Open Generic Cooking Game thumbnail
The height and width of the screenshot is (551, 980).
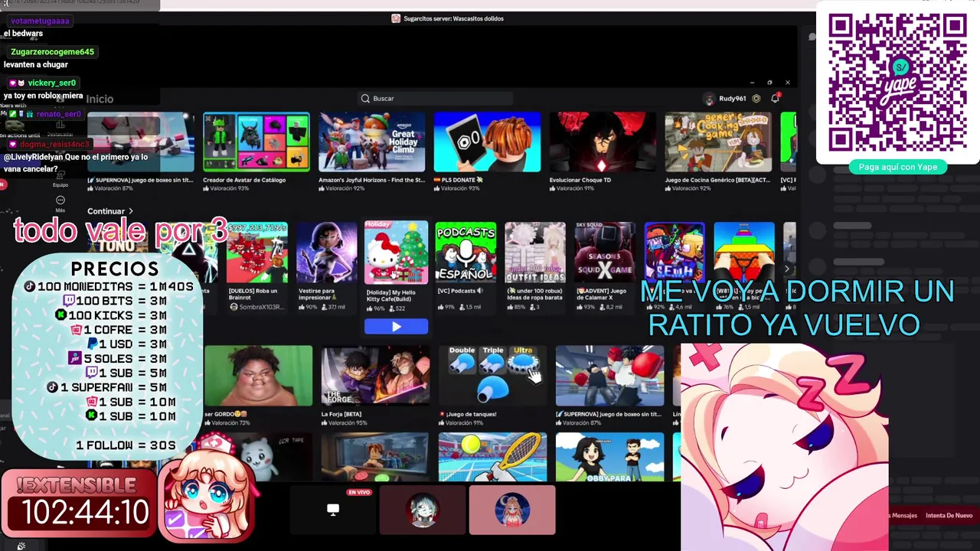click(718, 142)
